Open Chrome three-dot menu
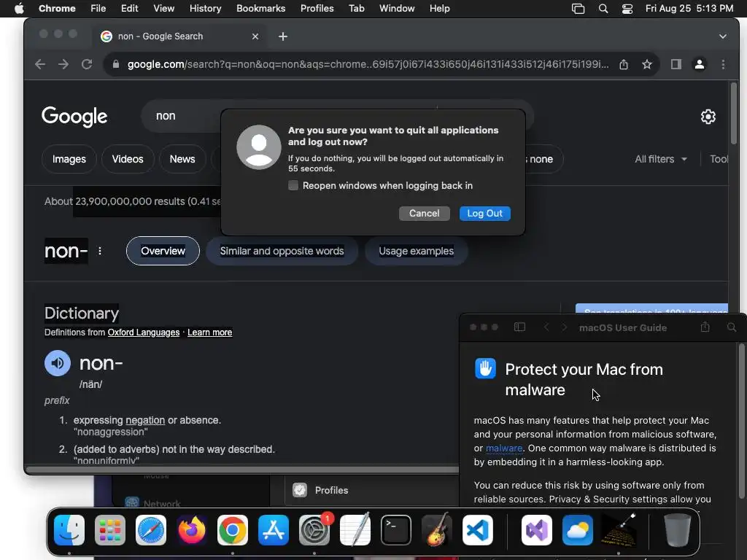This screenshot has height=560, width=747. [x=723, y=64]
